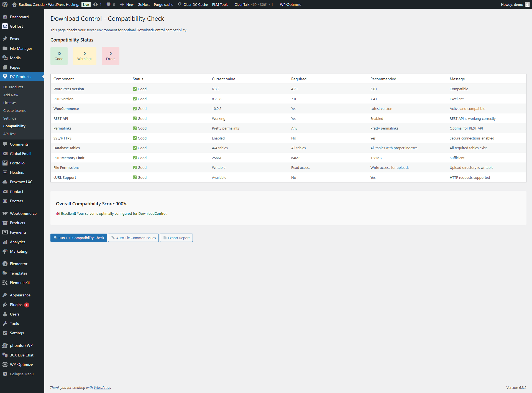The image size is (532, 393).
Task: Click Purge cache in admin bar
Action: click(x=163, y=4)
